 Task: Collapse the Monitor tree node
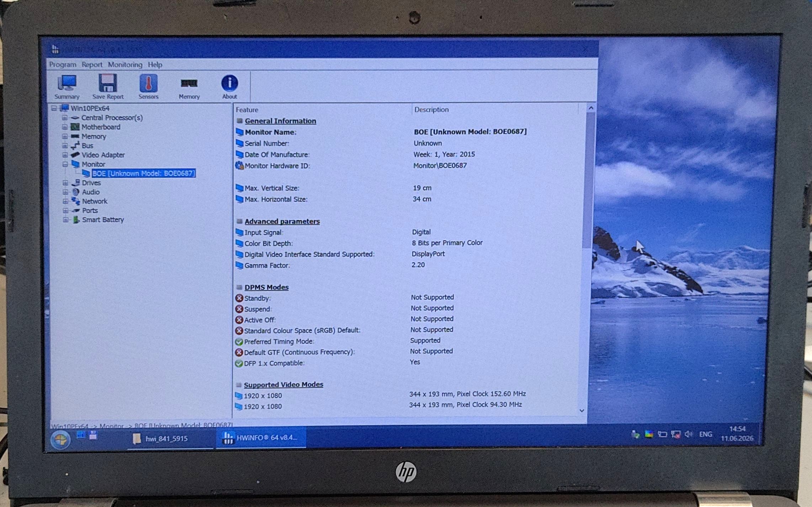(65, 164)
